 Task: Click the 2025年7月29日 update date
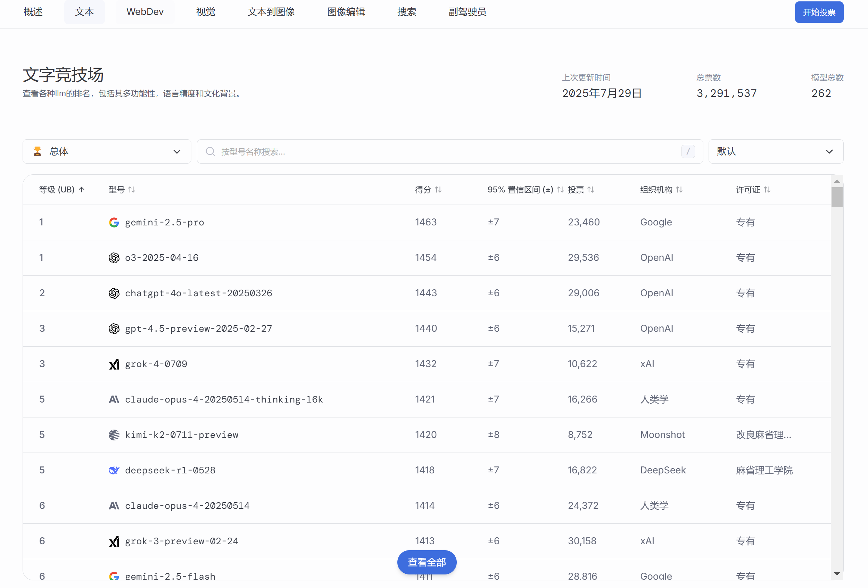pos(602,93)
